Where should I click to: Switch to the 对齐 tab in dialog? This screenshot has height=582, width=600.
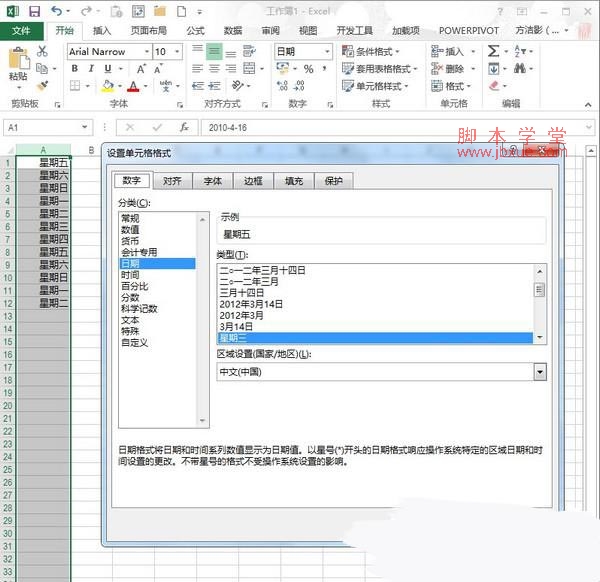(x=172, y=181)
